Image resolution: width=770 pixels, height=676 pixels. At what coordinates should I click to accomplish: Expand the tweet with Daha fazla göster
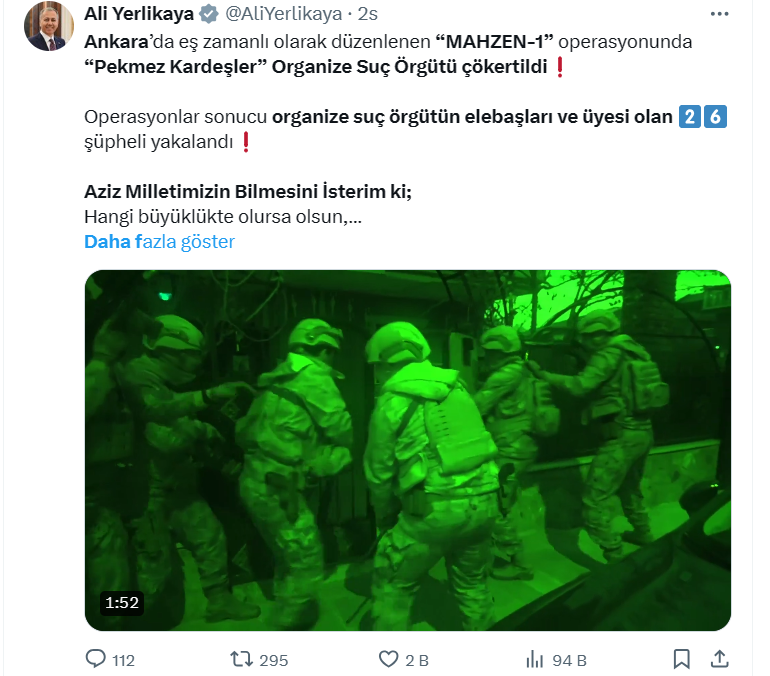(159, 242)
